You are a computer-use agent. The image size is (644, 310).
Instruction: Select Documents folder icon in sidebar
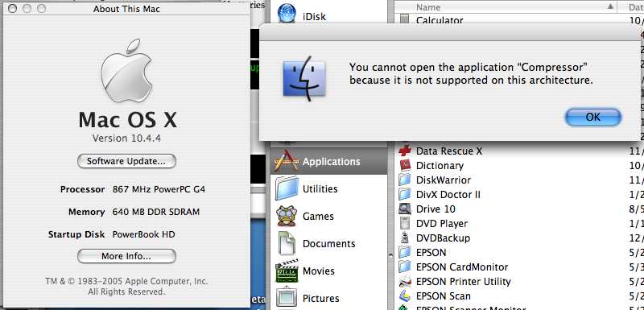[x=286, y=243]
